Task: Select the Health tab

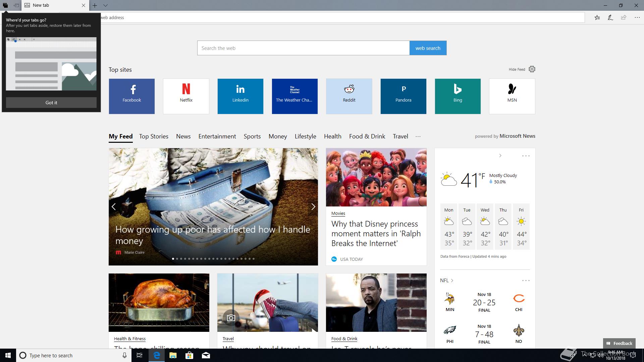Action: [333, 136]
